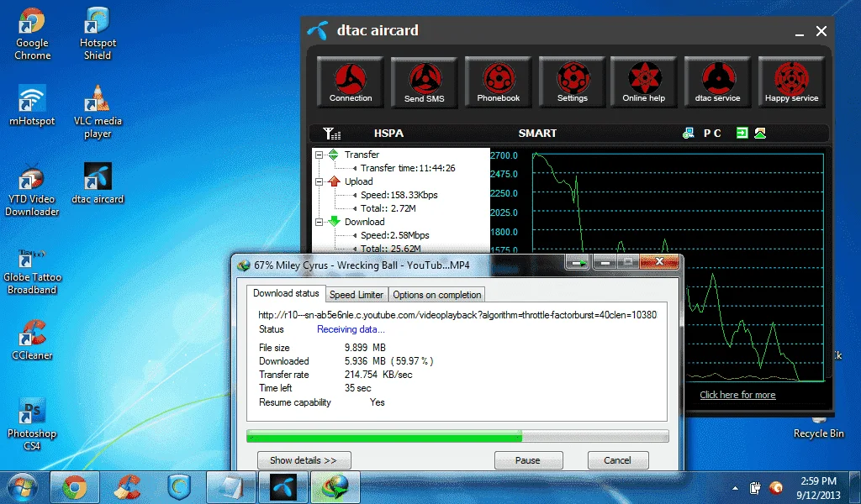Collapse the Transfer tree node
Screen dimensions: 861x504
pyautogui.click(x=319, y=155)
